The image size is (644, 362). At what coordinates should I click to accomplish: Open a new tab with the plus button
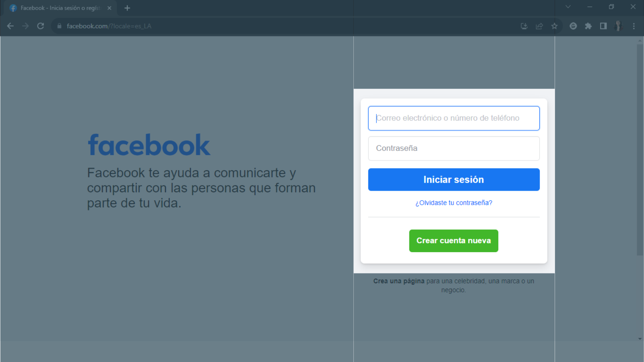pyautogui.click(x=127, y=8)
